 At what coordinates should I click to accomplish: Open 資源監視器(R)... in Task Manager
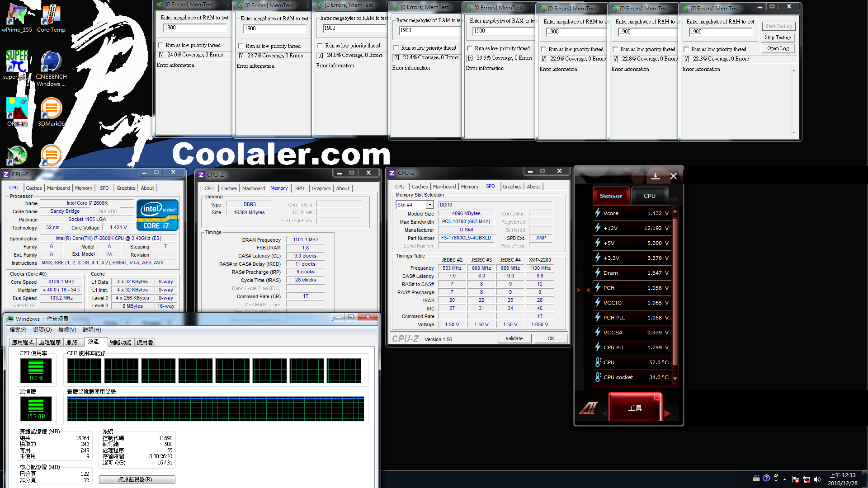click(x=137, y=479)
